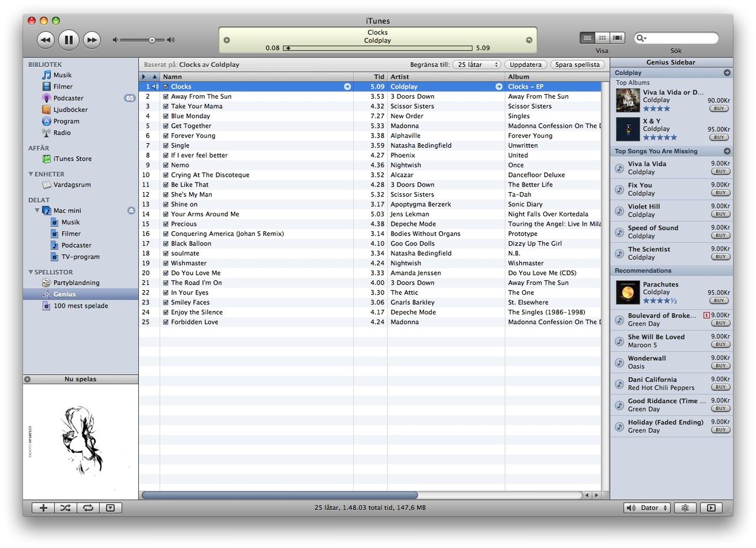
Task: Skip back to previous track
Action: pyautogui.click(x=45, y=40)
